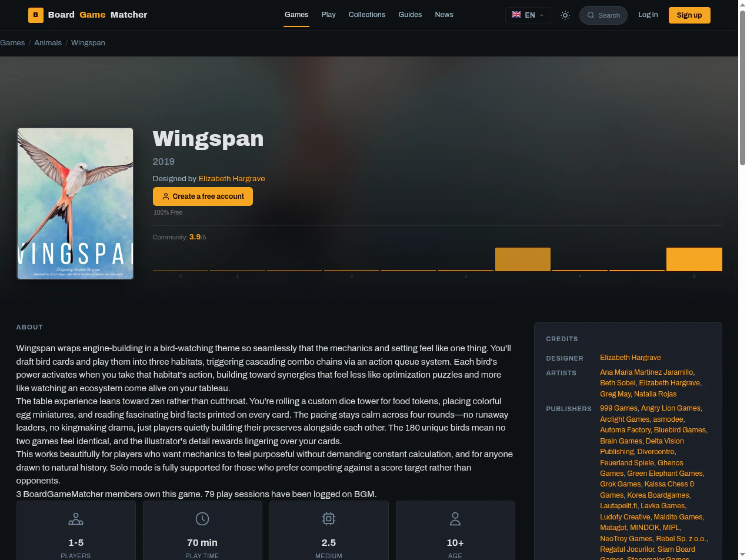747x560 pixels.
Task: Click the Games breadcrumb link
Action: [12, 43]
